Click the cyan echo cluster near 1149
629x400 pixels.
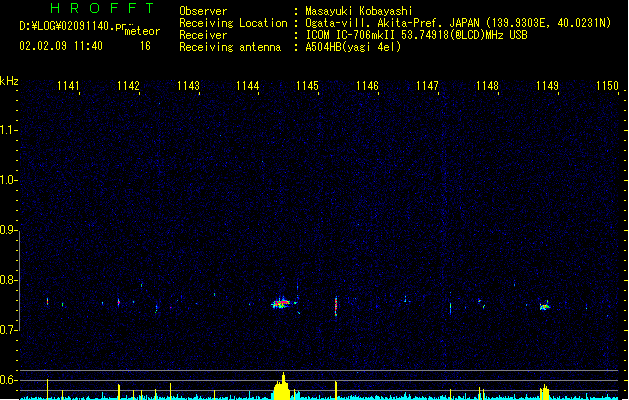click(x=544, y=307)
